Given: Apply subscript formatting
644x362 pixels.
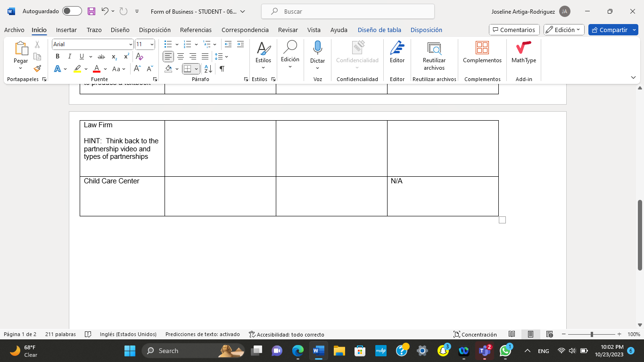Looking at the screenshot, I should (x=114, y=57).
